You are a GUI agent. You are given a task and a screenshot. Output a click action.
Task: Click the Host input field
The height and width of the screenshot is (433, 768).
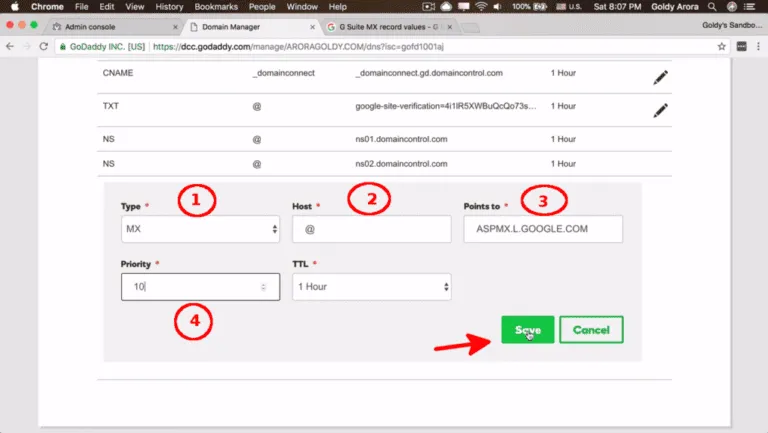pyautogui.click(x=372, y=229)
